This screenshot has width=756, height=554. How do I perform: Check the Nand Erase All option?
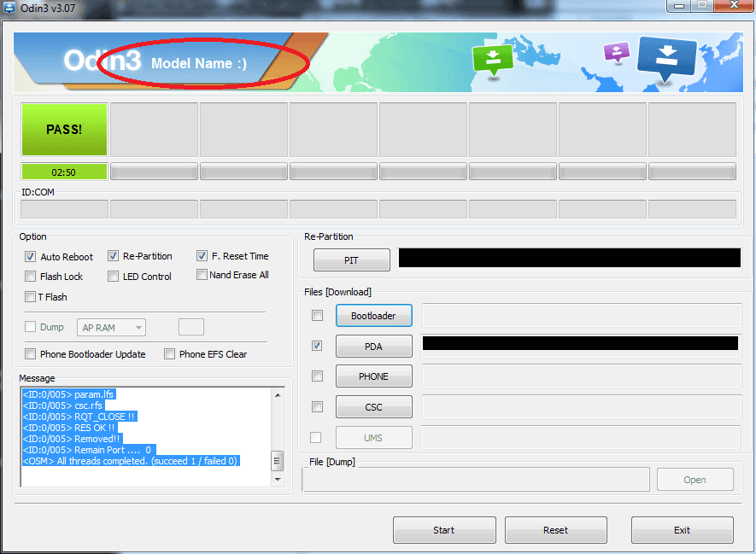pos(202,275)
